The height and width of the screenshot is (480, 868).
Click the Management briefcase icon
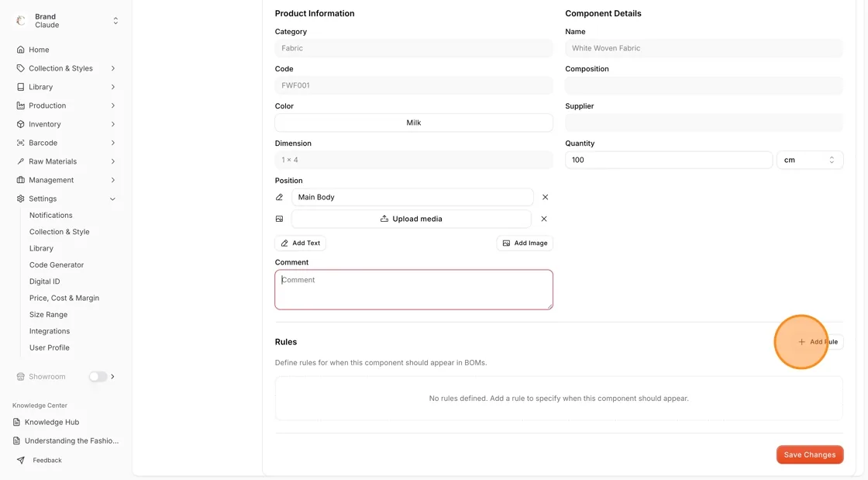pyautogui.click(x=20, y=180)
